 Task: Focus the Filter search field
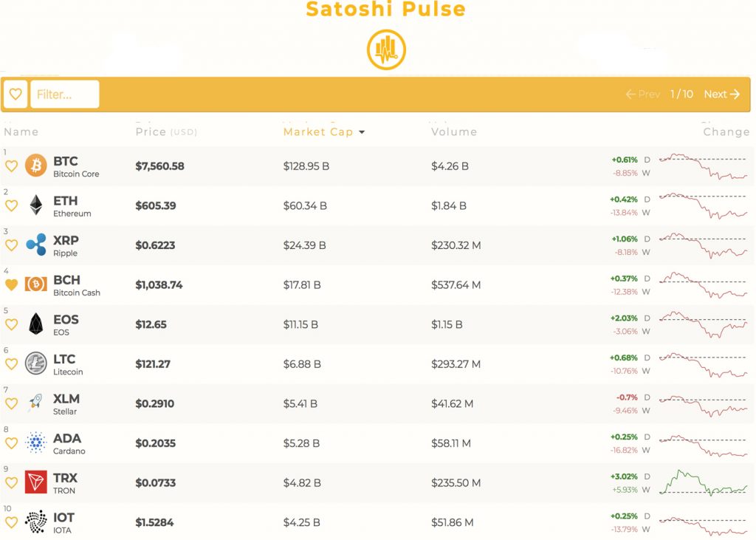(64, 95)
